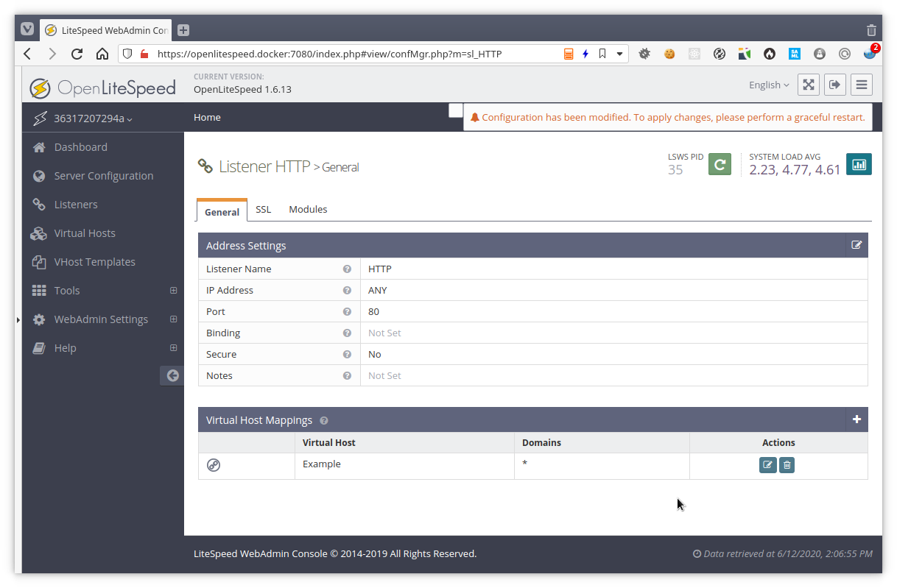This screenshot has height=588, width=897.
Task: Switch to the SSL tab
Action: tap(263, 210)
